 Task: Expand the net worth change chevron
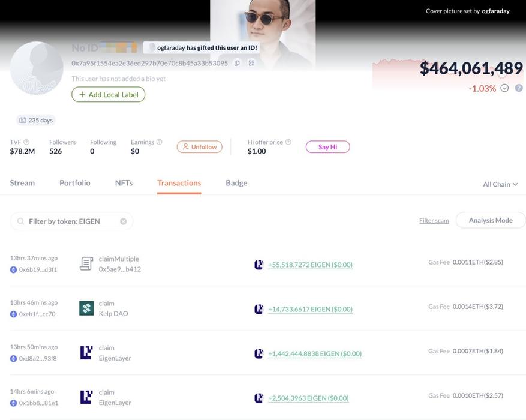pyautogui.click(x=504, y=88)
